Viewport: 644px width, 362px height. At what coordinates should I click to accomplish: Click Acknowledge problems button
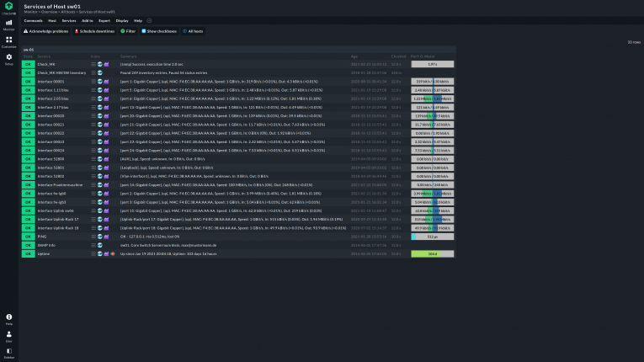[x=45, y=30]
